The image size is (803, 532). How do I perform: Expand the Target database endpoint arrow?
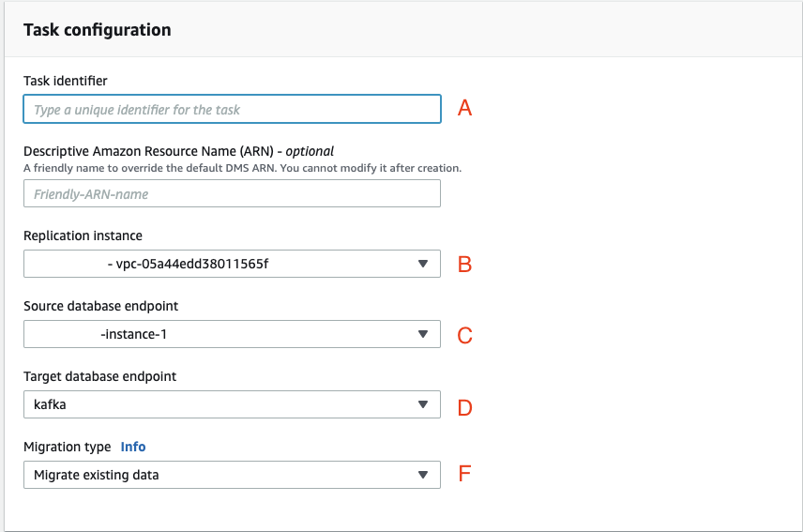(x=422, y=404)
